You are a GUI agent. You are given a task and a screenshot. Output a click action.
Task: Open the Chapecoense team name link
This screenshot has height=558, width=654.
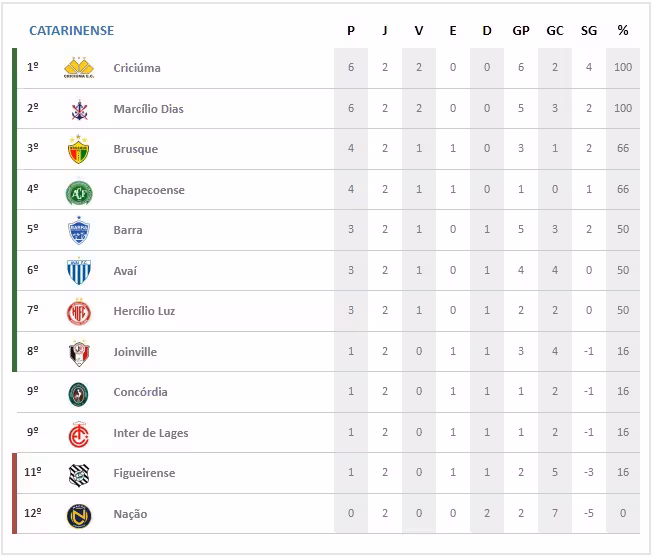149,190
